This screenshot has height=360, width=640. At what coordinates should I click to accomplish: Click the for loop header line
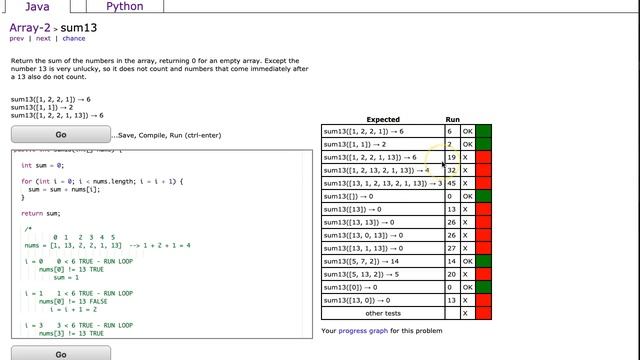102,181
